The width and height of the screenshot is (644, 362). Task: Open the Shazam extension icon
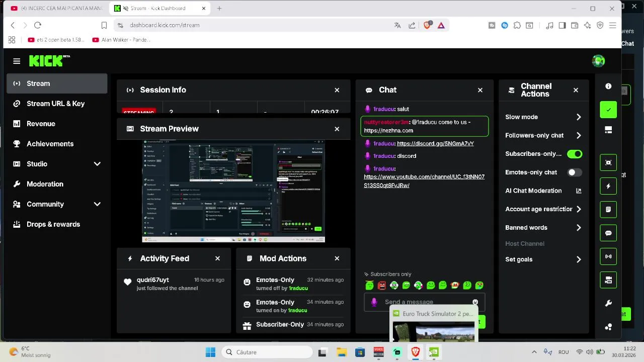tap(505, 25)
